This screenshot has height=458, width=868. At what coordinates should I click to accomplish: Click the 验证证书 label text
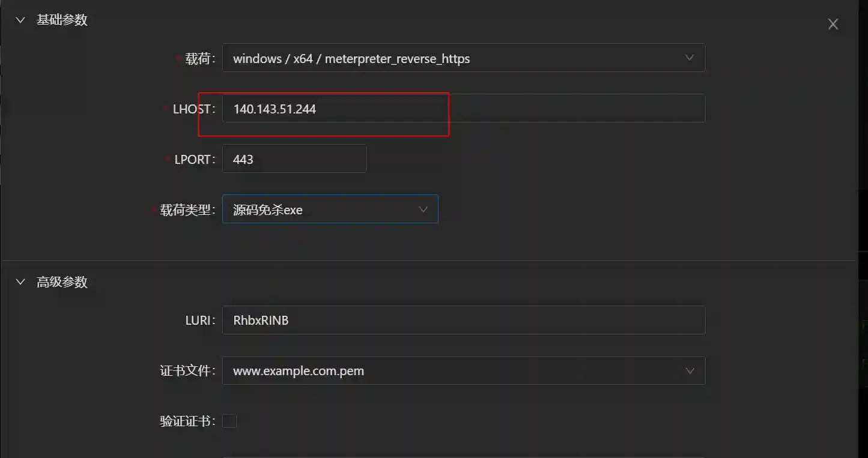coord(186,421)
